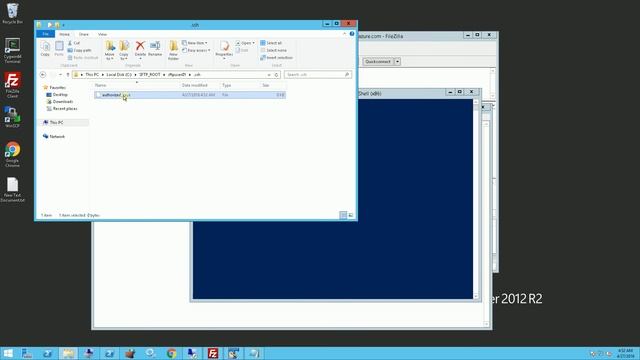Click File Explorer icon on the taskbar
The width and height of the screenshot is (640, 360).
click(68, 353)
